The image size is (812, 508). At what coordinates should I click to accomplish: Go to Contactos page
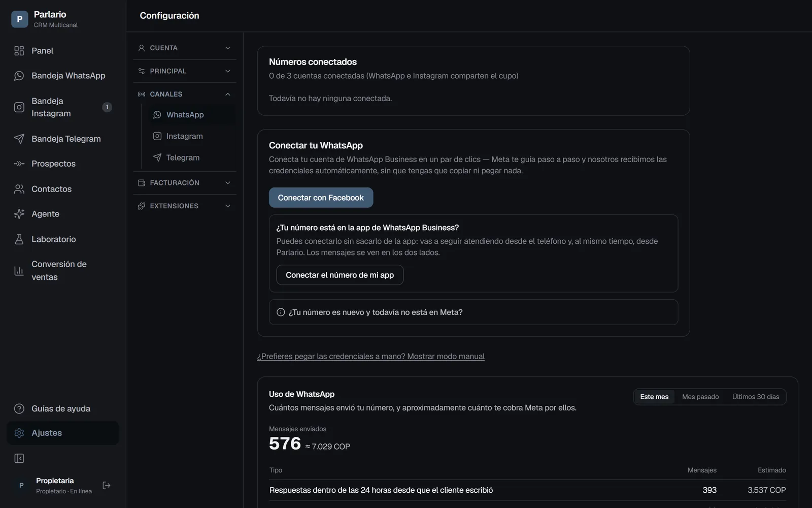point(63,189)
